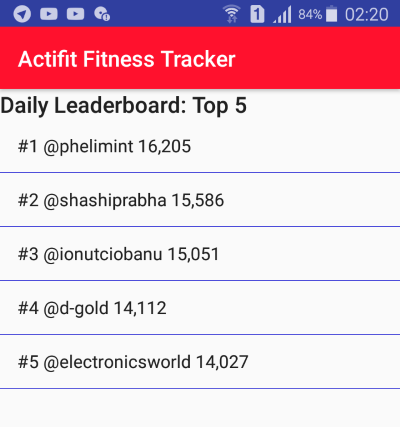
Task: Tap the 16,205 step count
Action: click(164, 147)
